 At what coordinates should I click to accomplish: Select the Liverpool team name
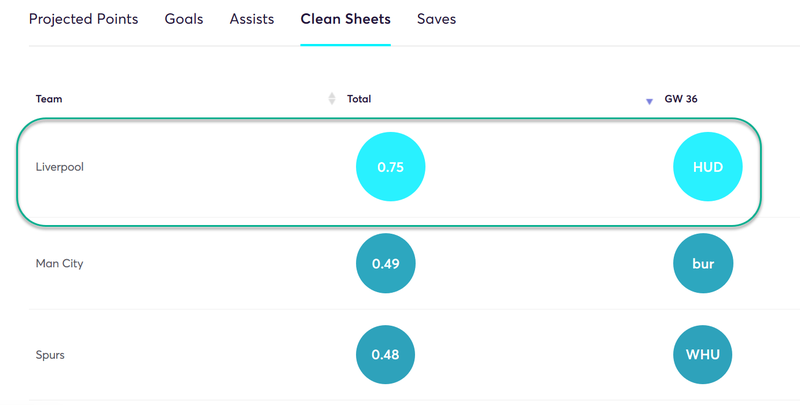tap(60, 167)
